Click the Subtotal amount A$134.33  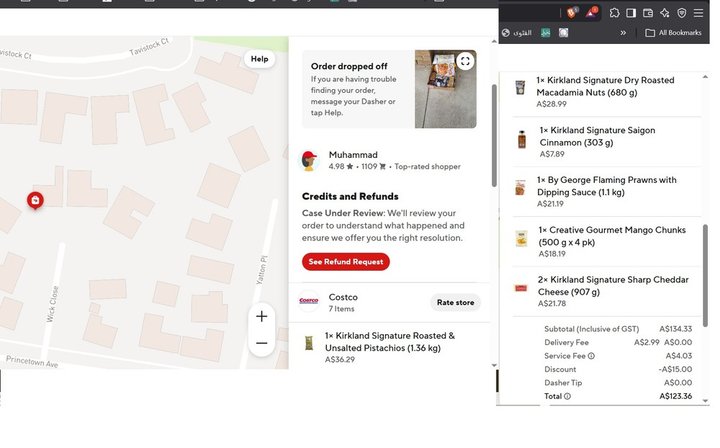point(675,329)
